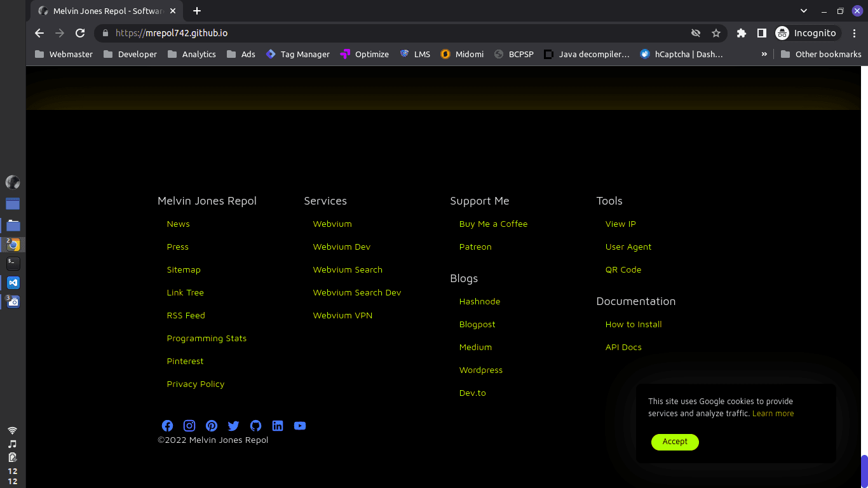The image size is (868, 488).
Task: Click the browser Extensions puzzle icon
Action: [741, 33]
